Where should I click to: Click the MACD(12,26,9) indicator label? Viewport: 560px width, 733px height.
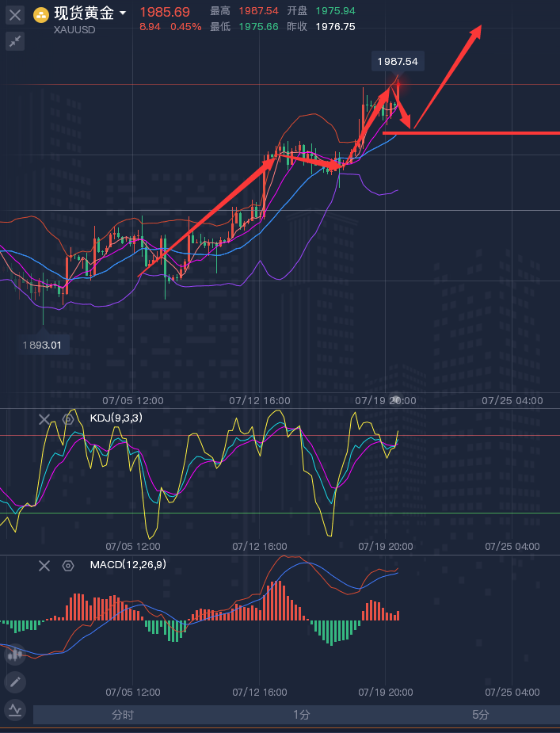click(128, 564)
